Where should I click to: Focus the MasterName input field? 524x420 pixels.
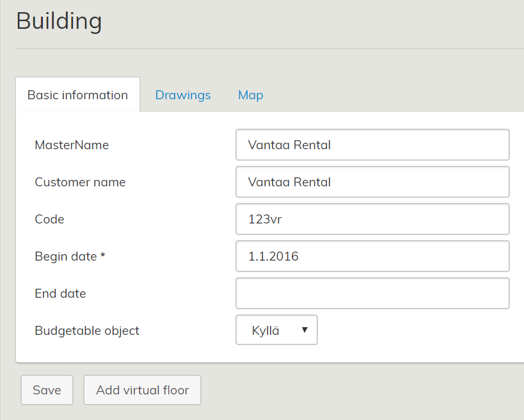tap(372, 145)
